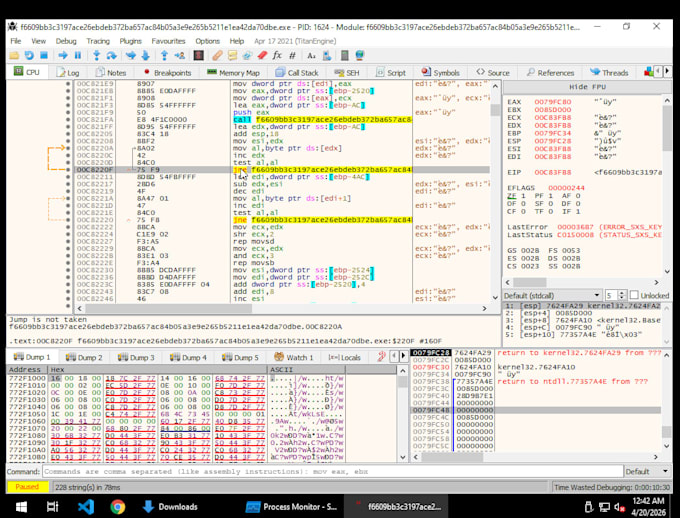Open a file with the folder icon
680x518 pixels.
[14, 56]
